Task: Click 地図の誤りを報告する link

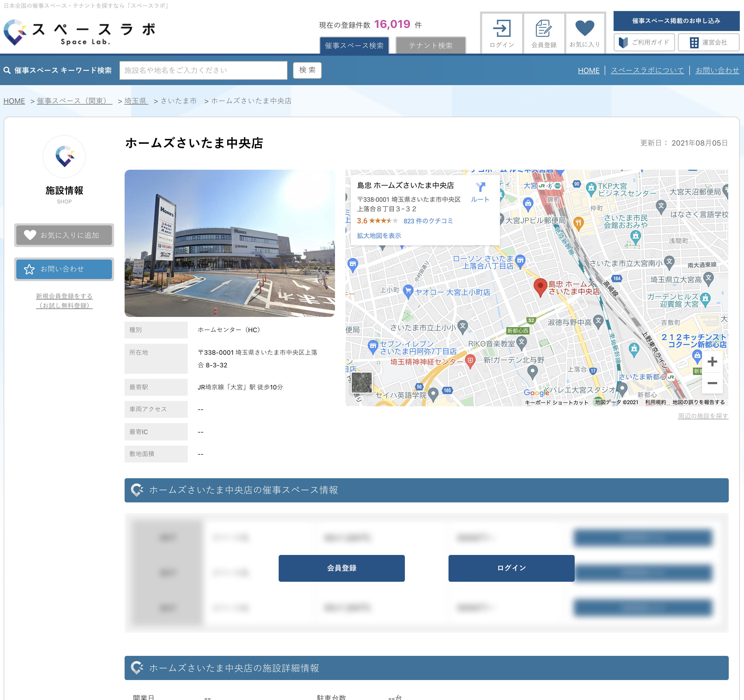Action: tap(698, 402)
